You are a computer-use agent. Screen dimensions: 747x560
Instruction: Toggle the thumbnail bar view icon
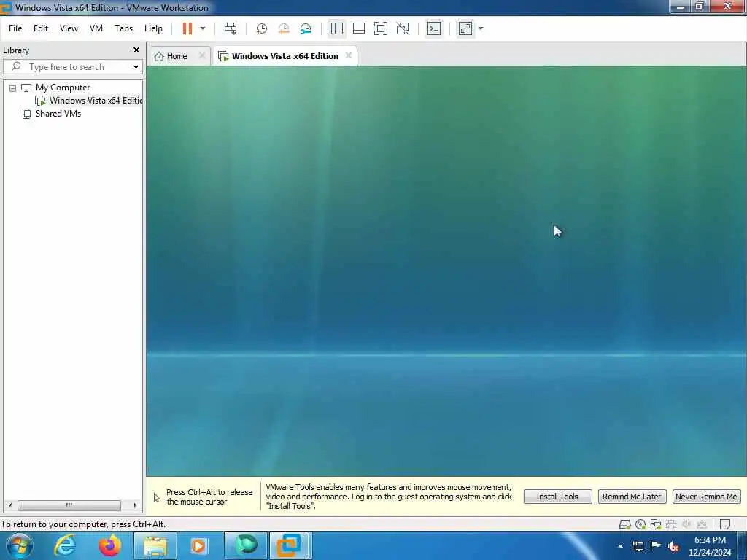[x=359, y=28]
